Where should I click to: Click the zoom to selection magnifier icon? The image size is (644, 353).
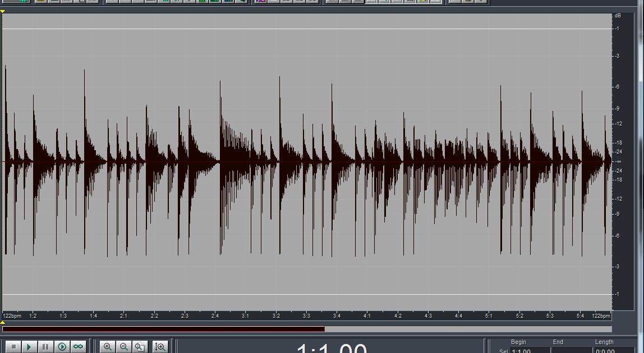(140, 347)
